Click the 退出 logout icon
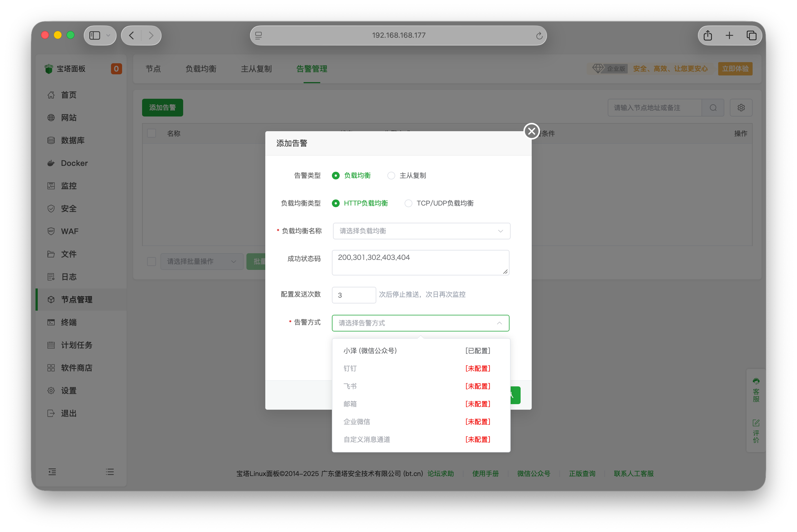The image size is (797, 532). pyautogui.click(x=51, y=413)
